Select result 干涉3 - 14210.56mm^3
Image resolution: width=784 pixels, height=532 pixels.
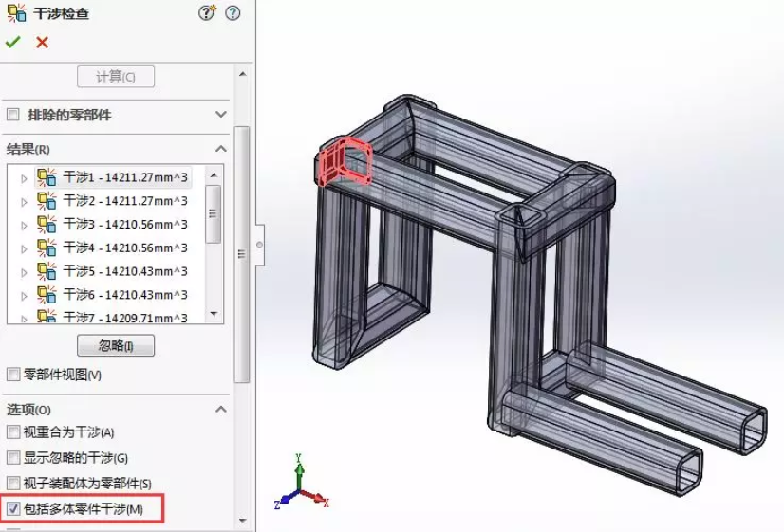(x=125, y=225)
